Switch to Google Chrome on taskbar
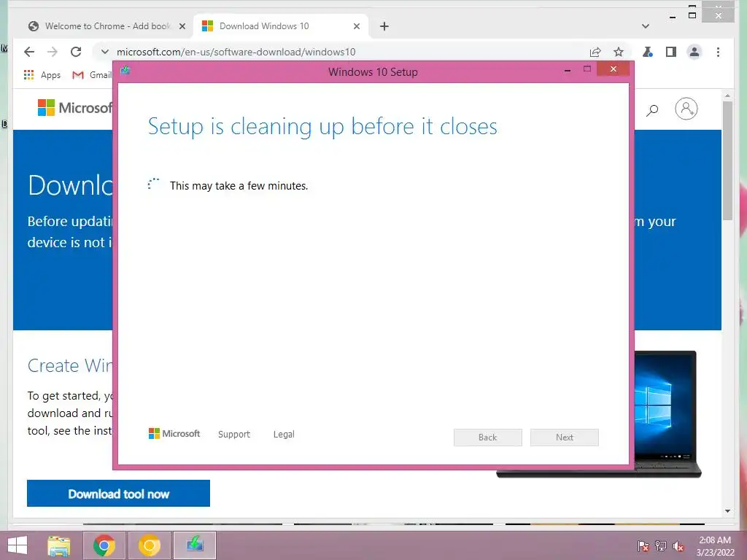The height and width of the screenshot is (560, 747). coord(104,545)
